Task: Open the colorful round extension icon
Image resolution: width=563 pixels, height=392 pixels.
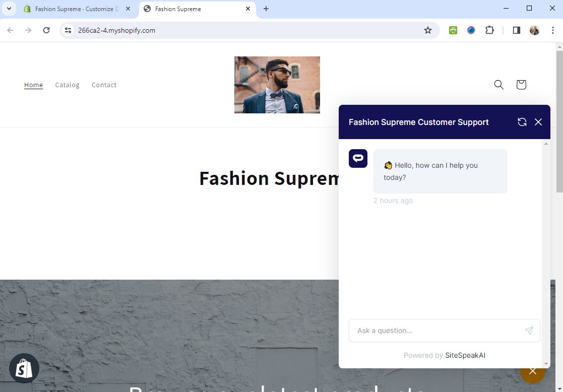Action: [x=471, y=30]
